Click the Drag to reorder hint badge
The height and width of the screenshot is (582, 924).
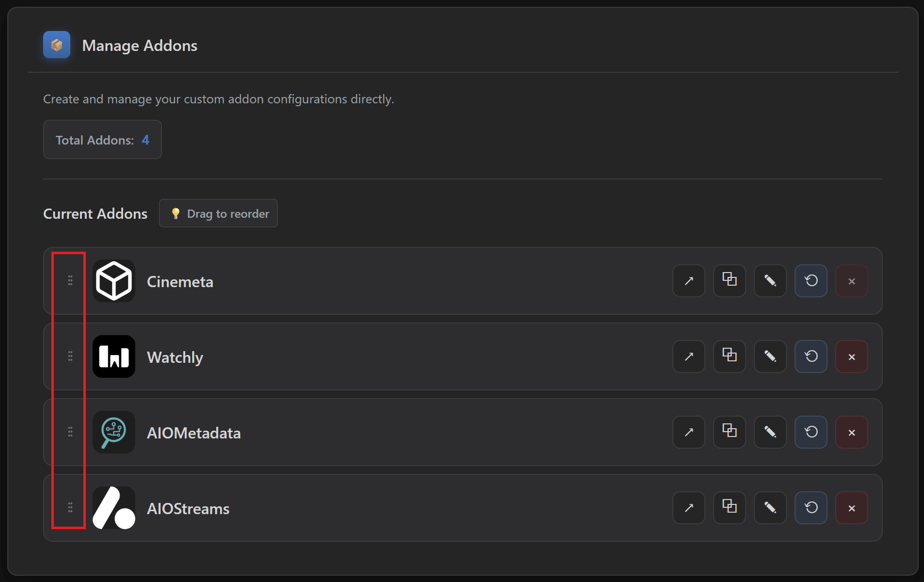pos(218,213)
